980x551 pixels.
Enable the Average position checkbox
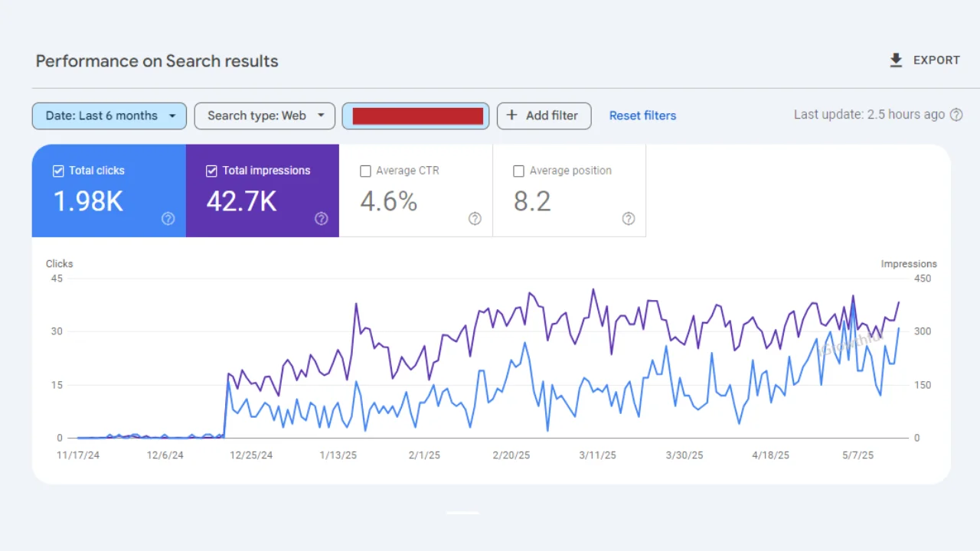coord(518,171)
